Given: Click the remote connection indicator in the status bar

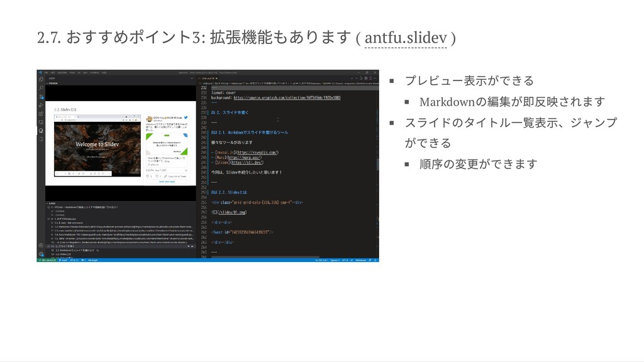Looking at the screenshot, I should click(45, 260).
